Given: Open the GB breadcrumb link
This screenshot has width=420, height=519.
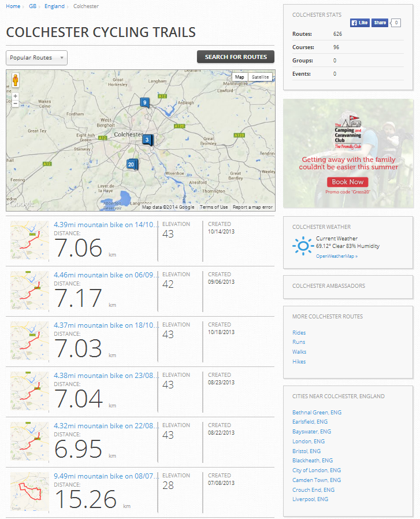Looking at the screenshot, I should [32, 6].
